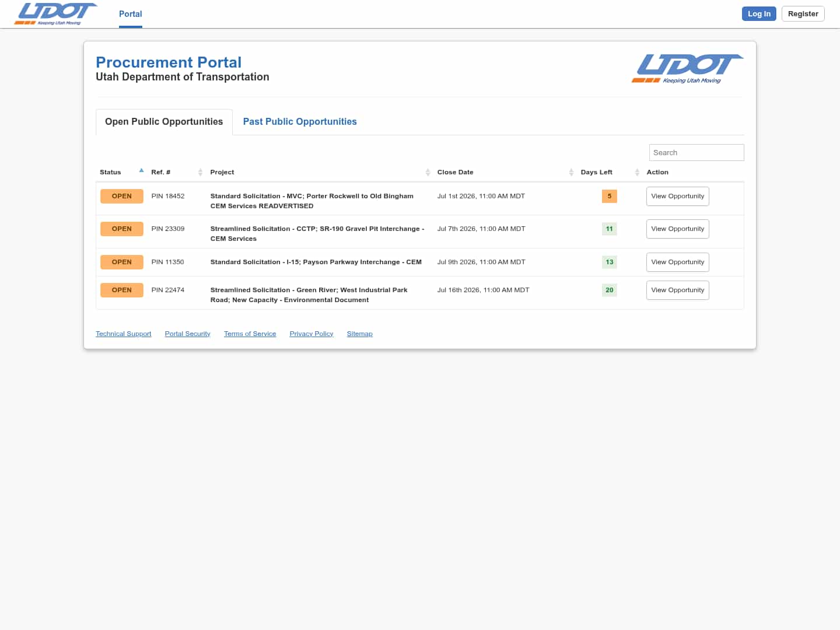View Opportunity for PIN 23309
The image size is (840, 630).
tap(677, 229)
